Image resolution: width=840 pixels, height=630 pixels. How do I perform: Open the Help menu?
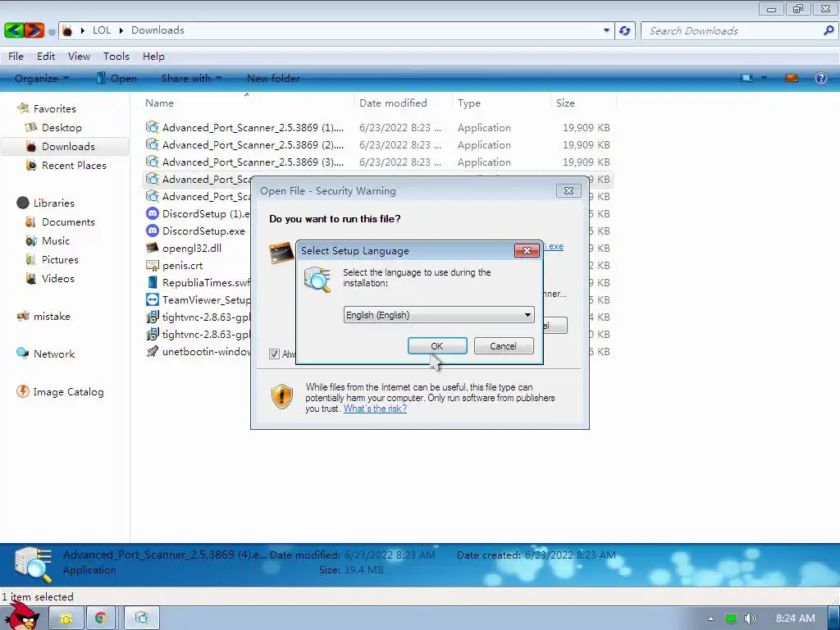tap(153, 57)
